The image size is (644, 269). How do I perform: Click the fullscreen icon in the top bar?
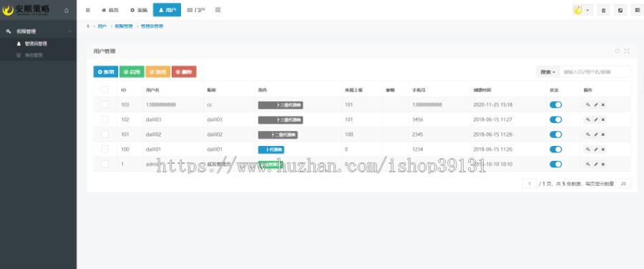point(620,10)
